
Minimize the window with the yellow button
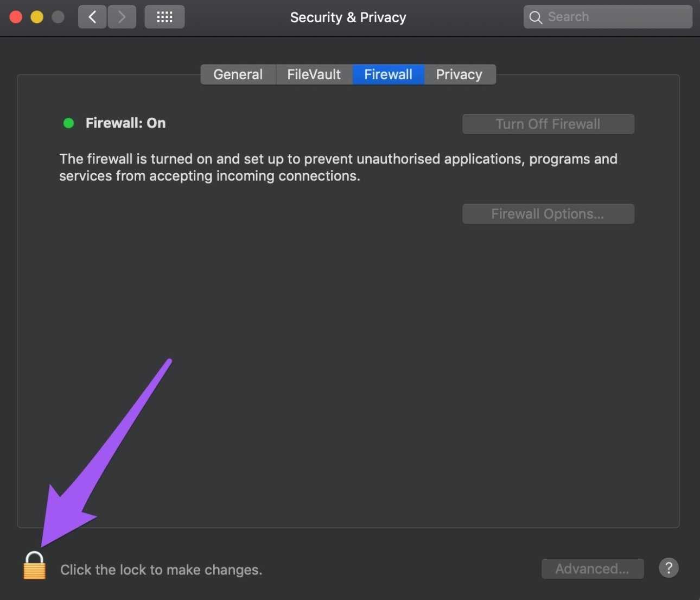(x=37, y=17)
